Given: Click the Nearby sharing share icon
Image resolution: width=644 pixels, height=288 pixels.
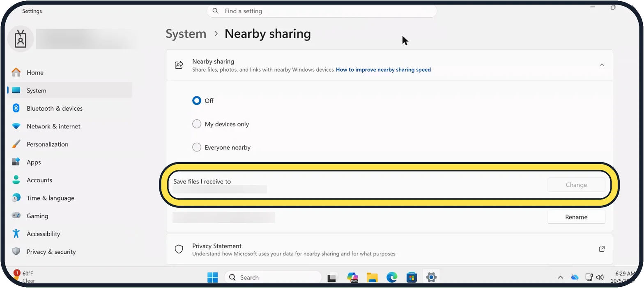Looking at the screenshot, I should point(179,65).
